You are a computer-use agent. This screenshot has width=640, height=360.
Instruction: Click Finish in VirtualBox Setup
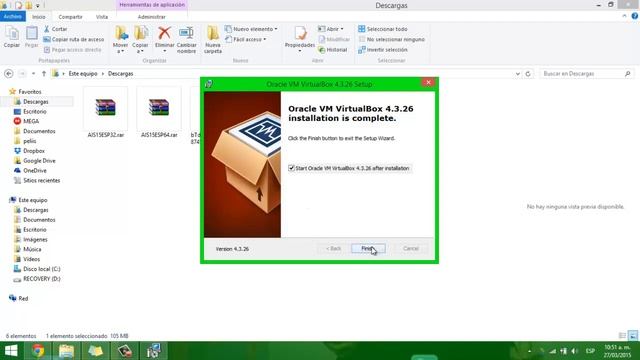pyautogui.click(x=368, y=248)
